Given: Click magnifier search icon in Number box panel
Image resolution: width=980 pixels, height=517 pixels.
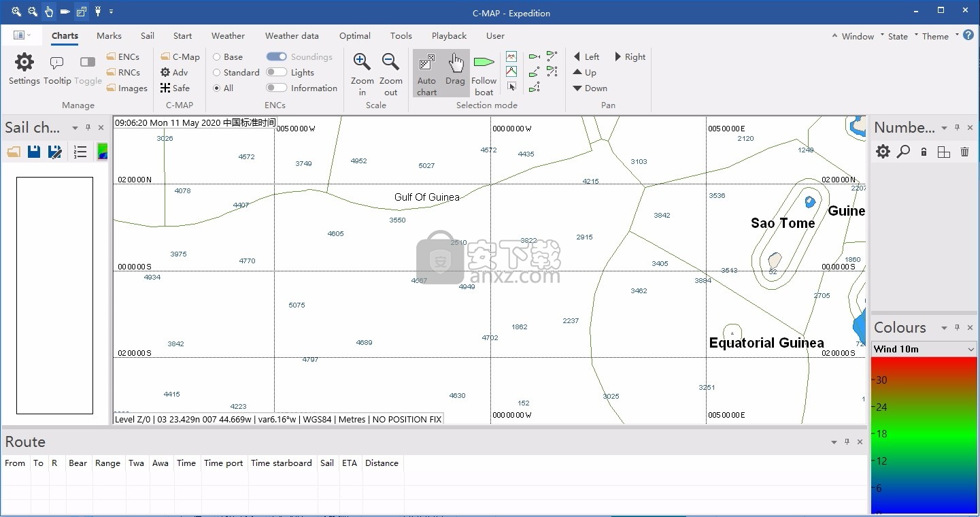Looking at the screenshot, I should (x=903, y=152).
